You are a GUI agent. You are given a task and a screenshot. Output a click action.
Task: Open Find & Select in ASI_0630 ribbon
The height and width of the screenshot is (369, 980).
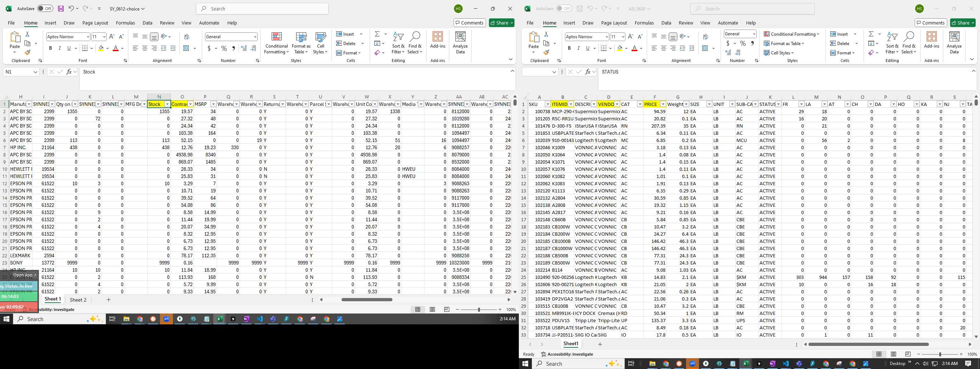(908, 43)
